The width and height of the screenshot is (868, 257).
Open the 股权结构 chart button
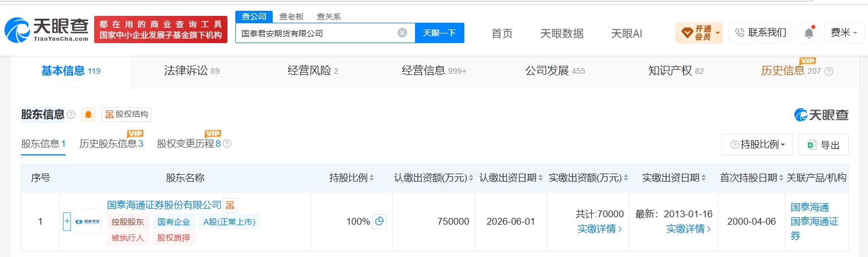126,115
